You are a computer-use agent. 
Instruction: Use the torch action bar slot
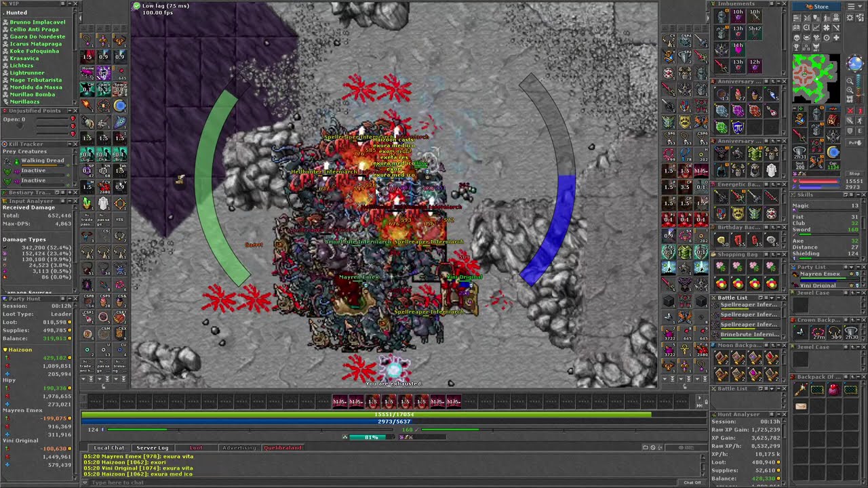(87, 105)
